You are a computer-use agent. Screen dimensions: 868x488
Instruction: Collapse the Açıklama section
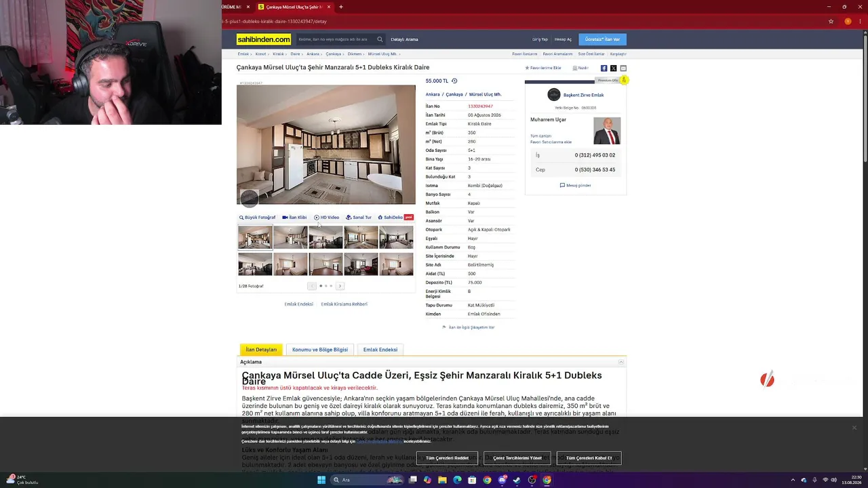[620, 362]
